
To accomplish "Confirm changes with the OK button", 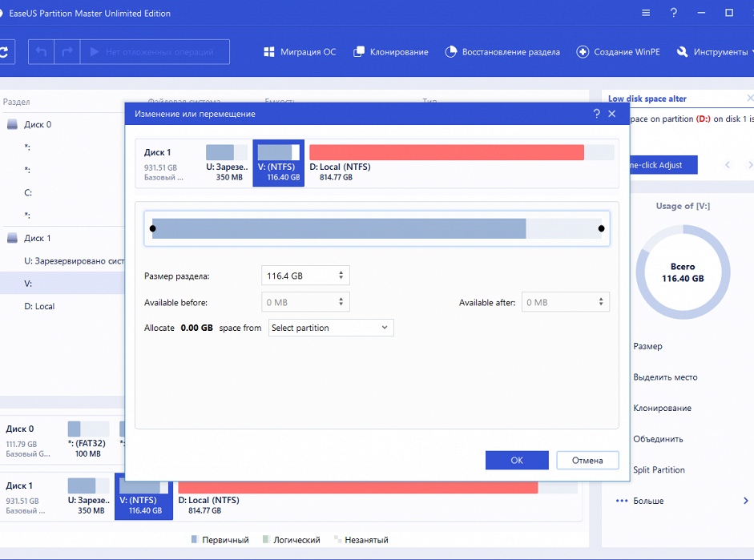I will 517,461.
